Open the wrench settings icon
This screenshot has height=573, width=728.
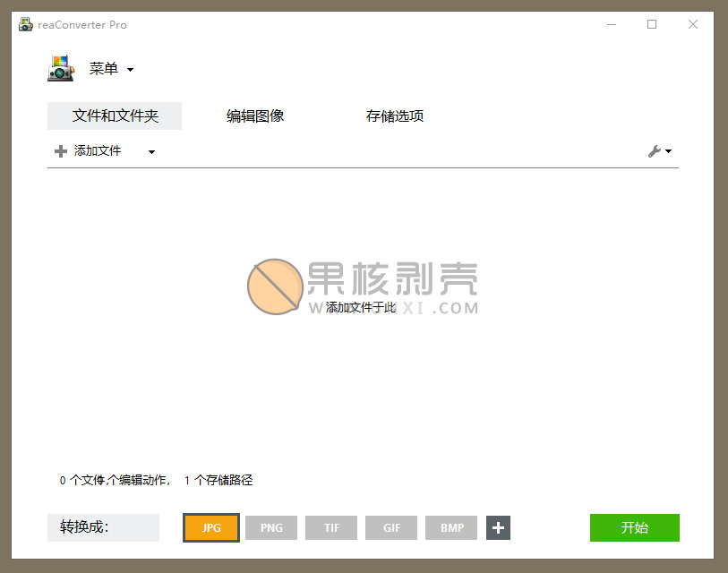pyautogui.click(x=658, y=152)
